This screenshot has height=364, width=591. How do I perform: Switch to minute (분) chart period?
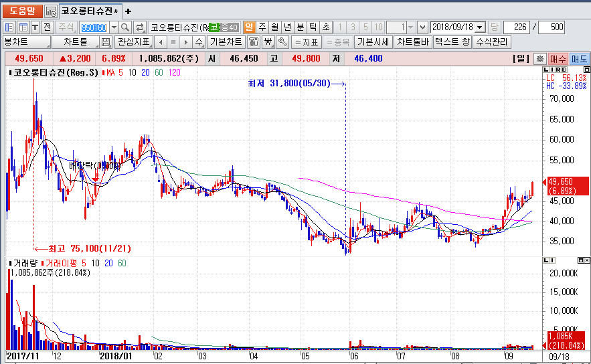(300, 27)
